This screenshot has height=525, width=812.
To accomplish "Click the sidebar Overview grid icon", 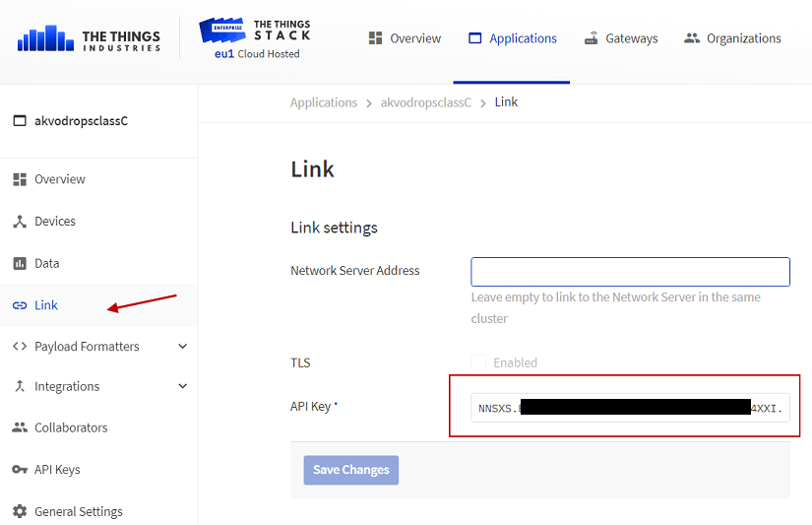I will pyautogui.click(x=20, y=179).
